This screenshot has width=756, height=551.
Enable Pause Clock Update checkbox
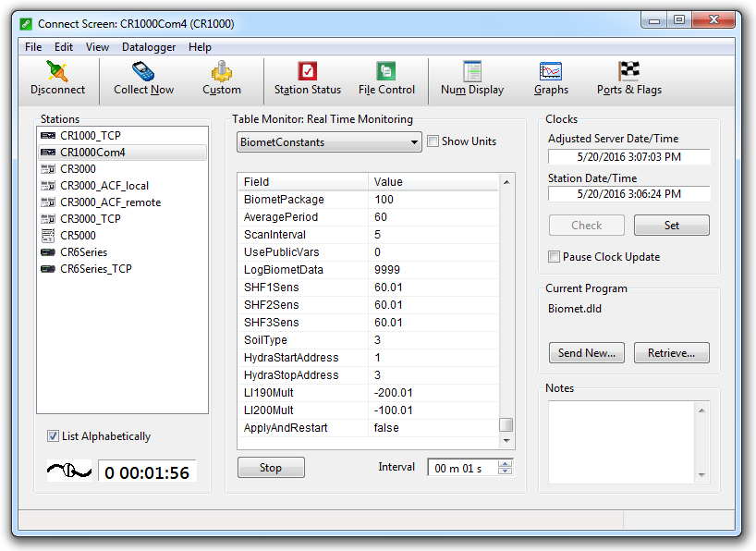[554, 257]
